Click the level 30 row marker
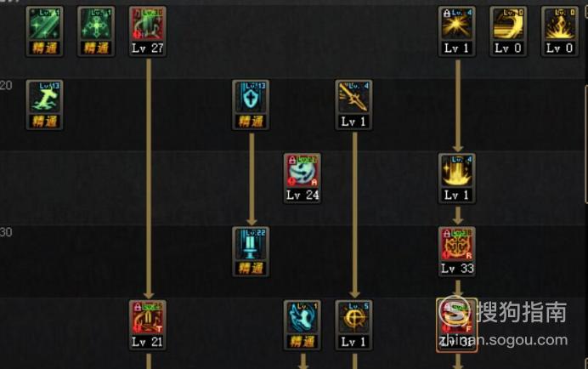This screenshot has height=369, width=588. (x=6, y=232)
